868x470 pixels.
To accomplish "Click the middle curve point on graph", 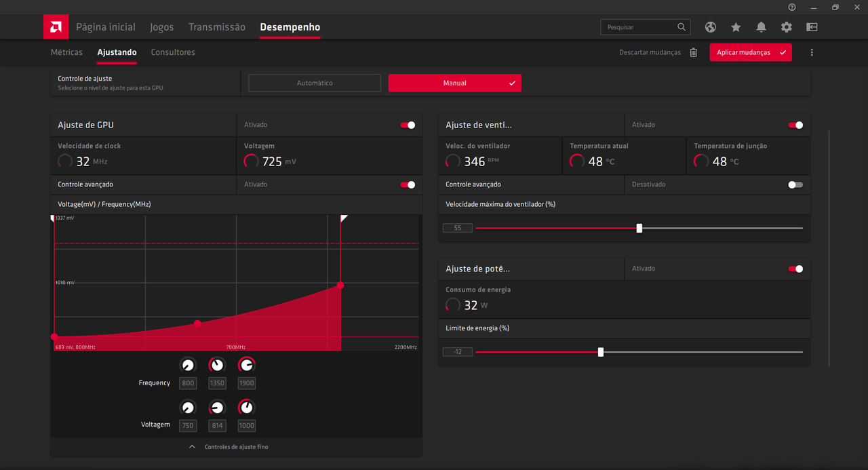I will [197, 324].
